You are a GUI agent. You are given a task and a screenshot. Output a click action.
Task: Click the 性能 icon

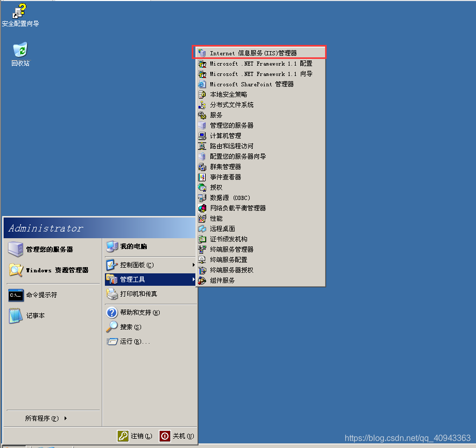(202, 218)
